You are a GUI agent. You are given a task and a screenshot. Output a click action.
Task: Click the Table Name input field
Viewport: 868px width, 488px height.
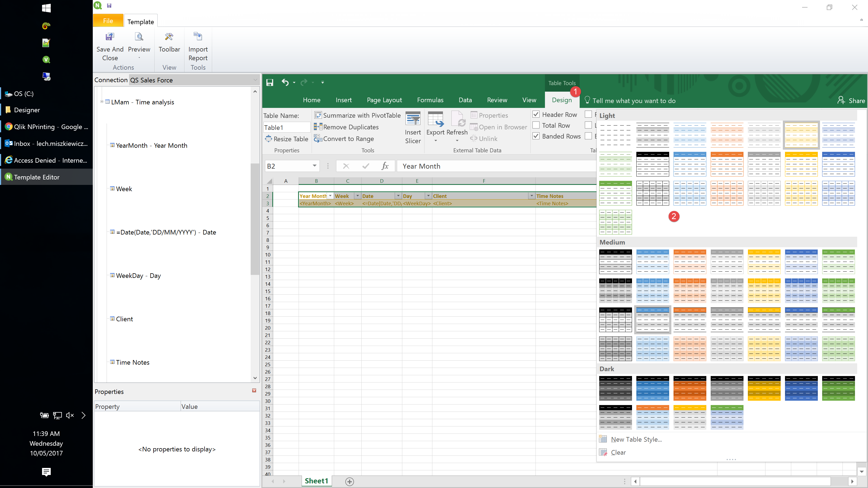point(286,127)
